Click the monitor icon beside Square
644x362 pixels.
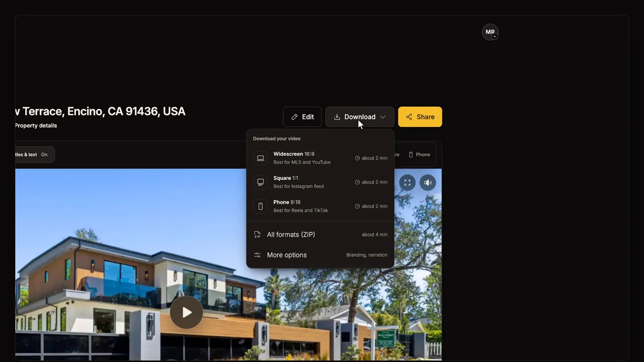click(260, 182)
